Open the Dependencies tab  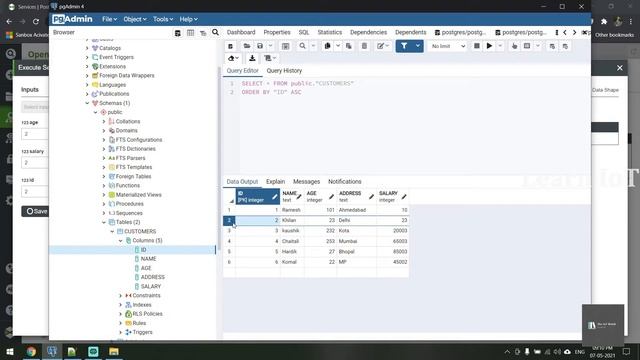click(368, 32)
